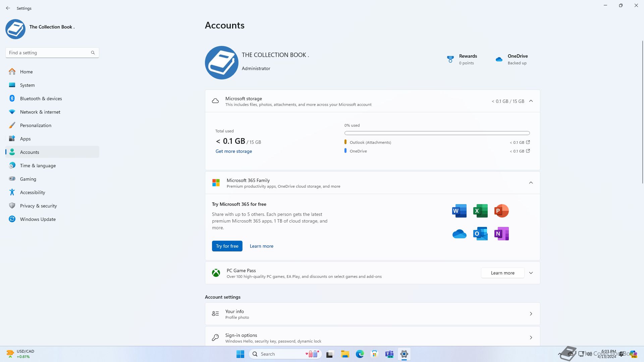
Task: Click the Outlook (Attachments) yellow color marker
Action: pos(345,142)
